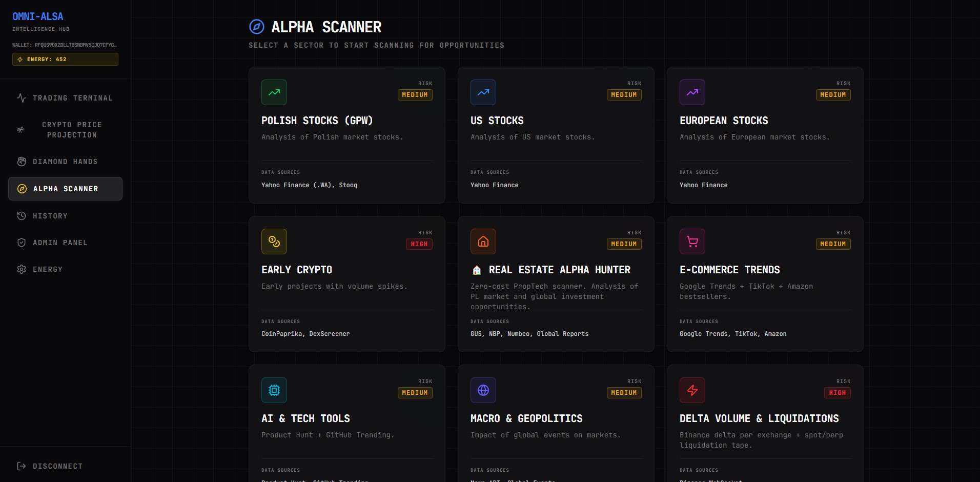This screenshot has width=980, height=482.
Task: Click the yellow coins icon on Early Crypto
Action: (x=274, y=242)
